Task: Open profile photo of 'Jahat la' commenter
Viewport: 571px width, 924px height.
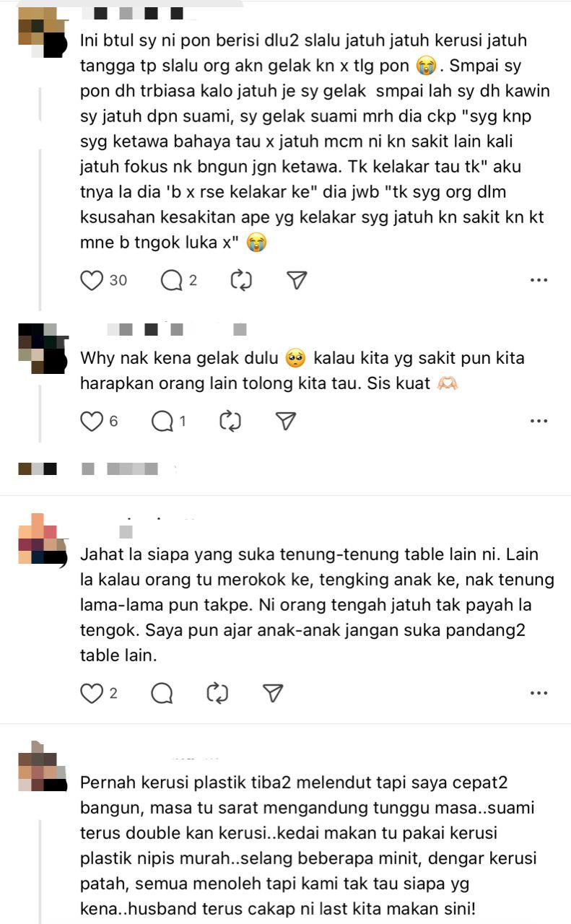Action: click(42, 539)
